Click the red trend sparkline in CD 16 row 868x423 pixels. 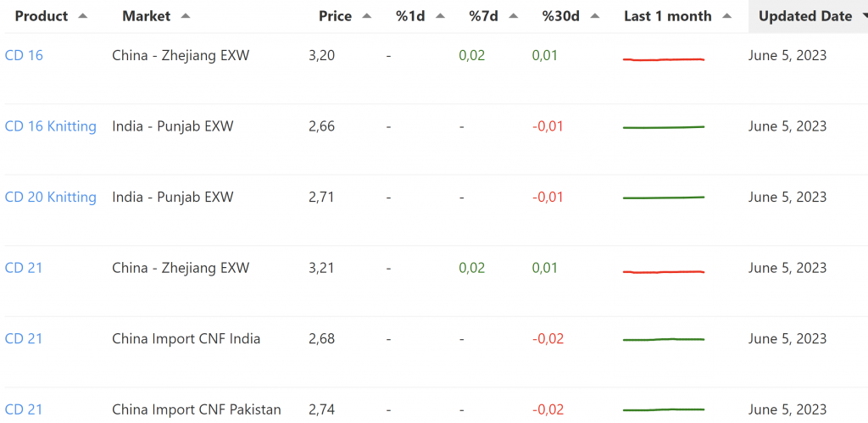pos(664,59)
